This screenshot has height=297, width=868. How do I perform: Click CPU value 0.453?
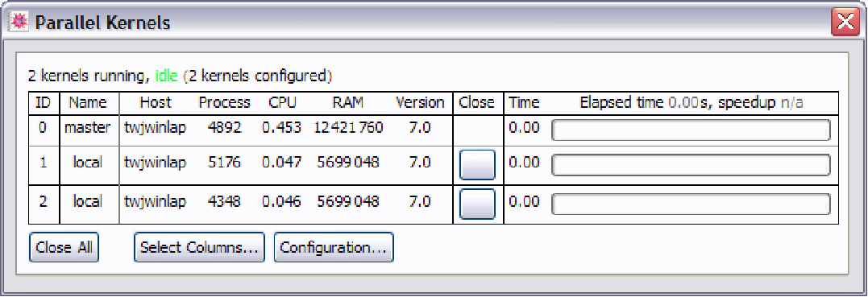(282, 128)
